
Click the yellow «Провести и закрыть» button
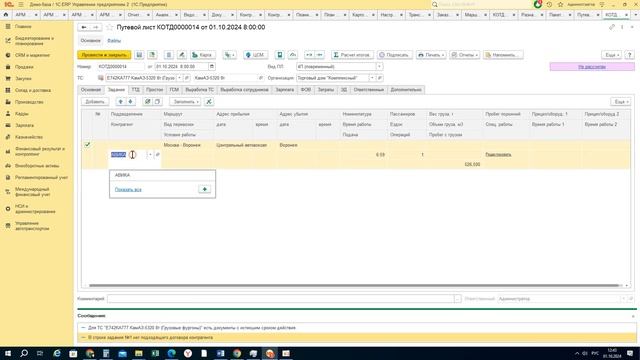(x=104, y=55)
